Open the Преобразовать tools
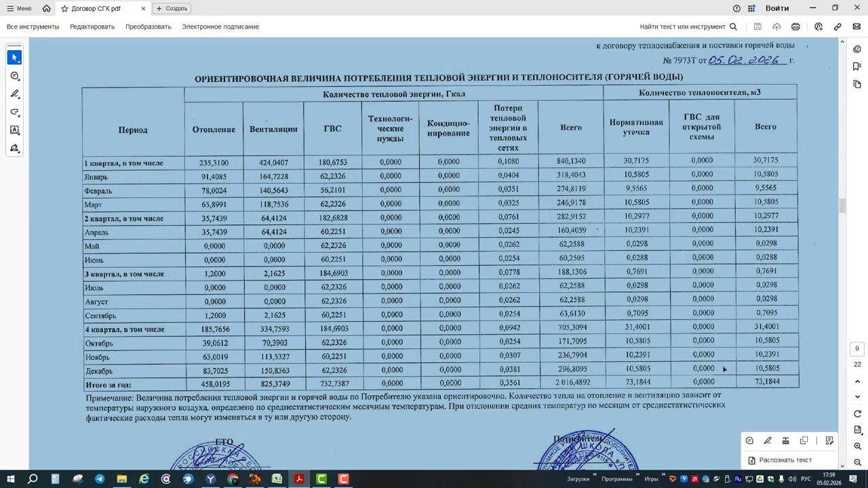 tap(148, 26)
